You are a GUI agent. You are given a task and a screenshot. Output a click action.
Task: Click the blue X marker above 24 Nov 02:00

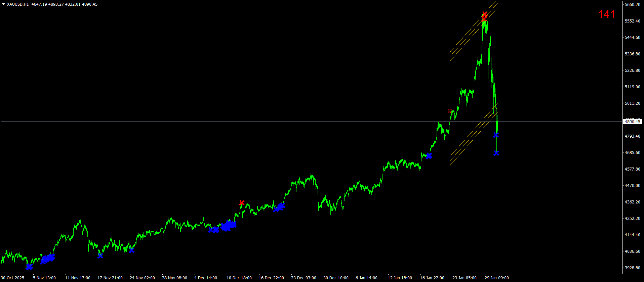coord(131,250)
